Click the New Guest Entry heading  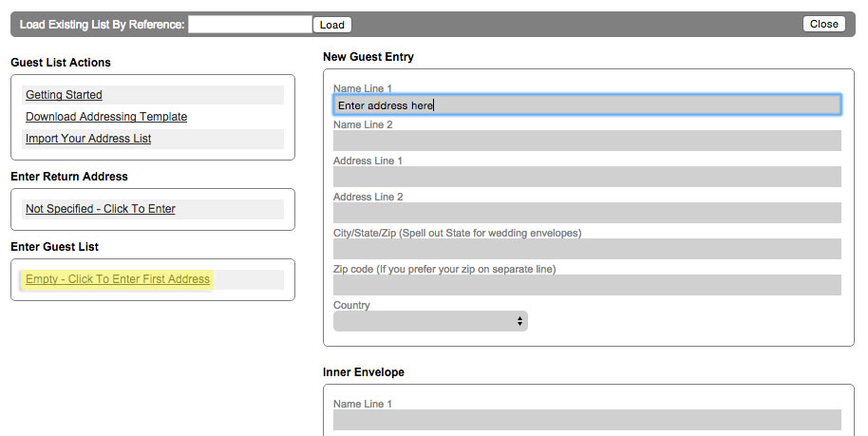tap(368, 56)
